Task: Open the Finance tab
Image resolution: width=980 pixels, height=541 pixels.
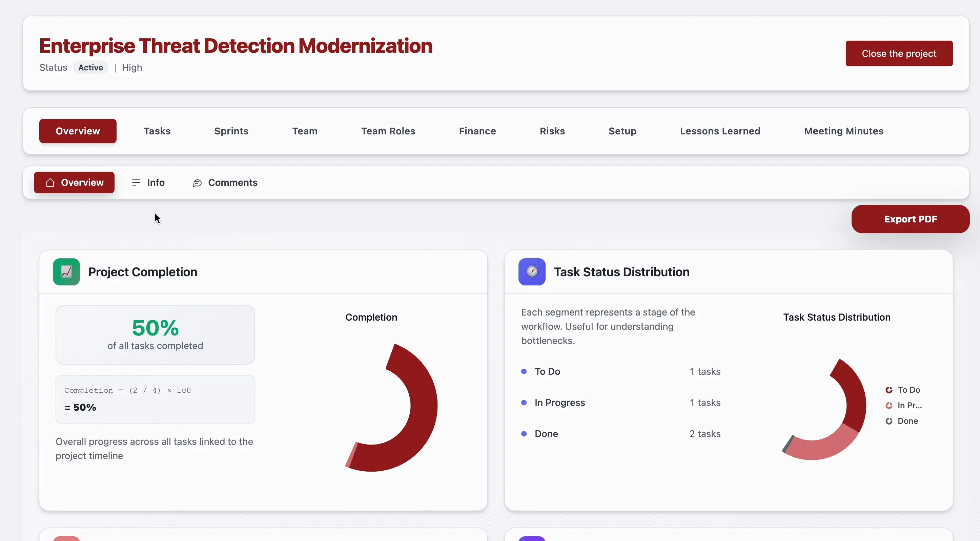Action: [x=477, y=131]
